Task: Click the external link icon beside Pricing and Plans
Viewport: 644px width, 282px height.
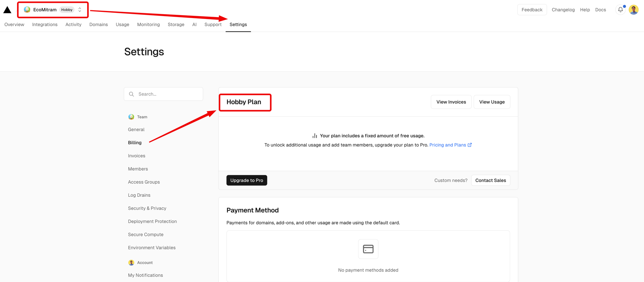Action: tap(470, 145)
